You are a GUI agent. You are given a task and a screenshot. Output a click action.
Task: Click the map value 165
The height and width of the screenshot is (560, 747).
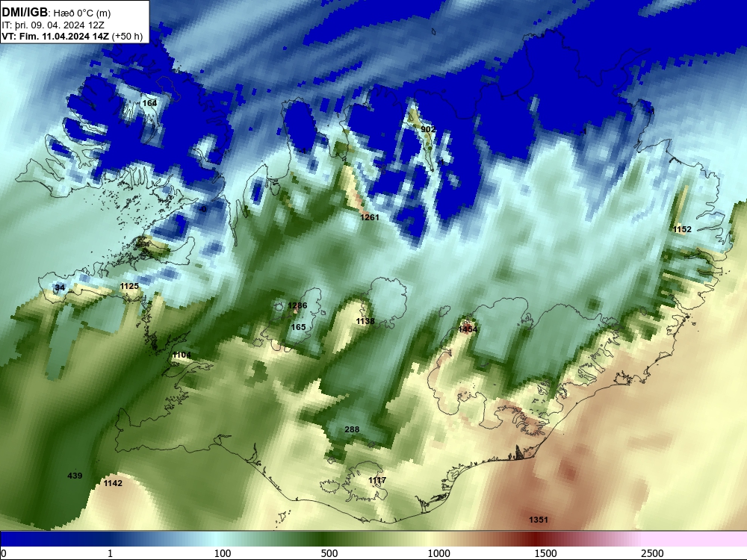click(x=298, y=327)
